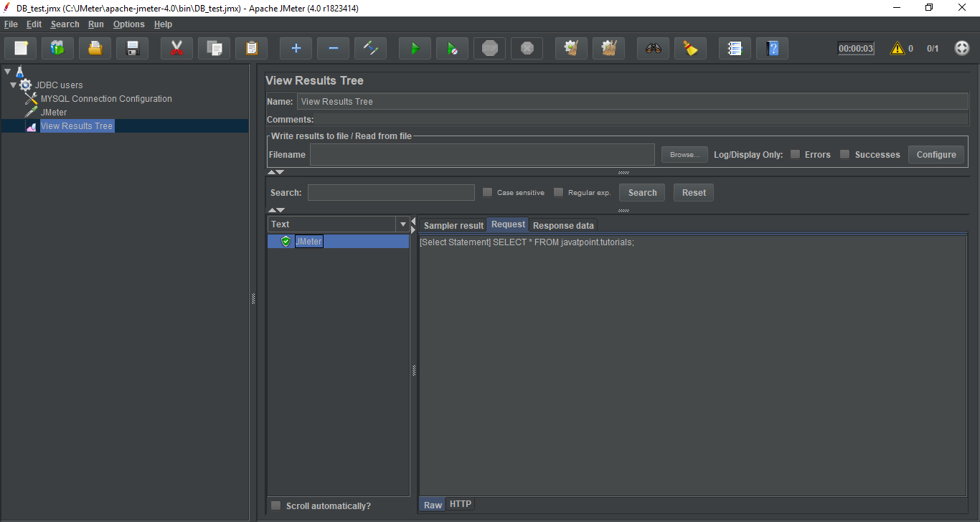
Task: Open the Run menu
Action: point(96,24)
